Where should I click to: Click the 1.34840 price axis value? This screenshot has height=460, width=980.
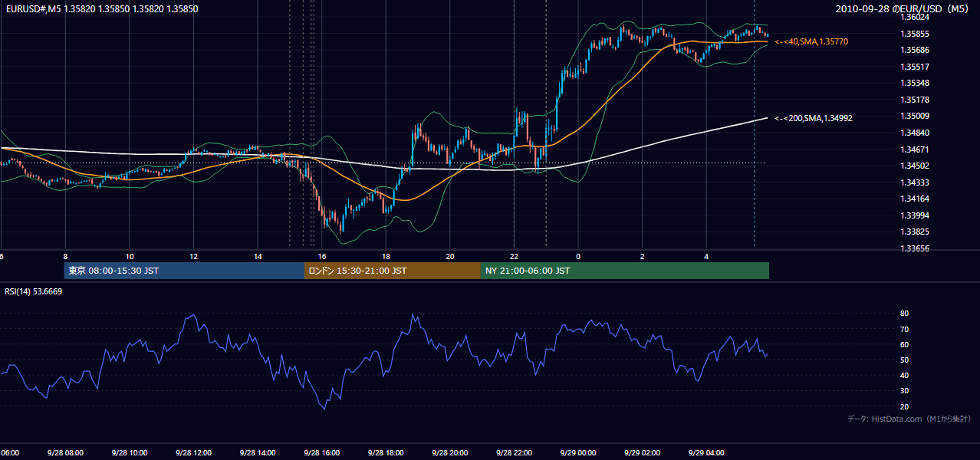pyautogui.click(x=915, y=133)
